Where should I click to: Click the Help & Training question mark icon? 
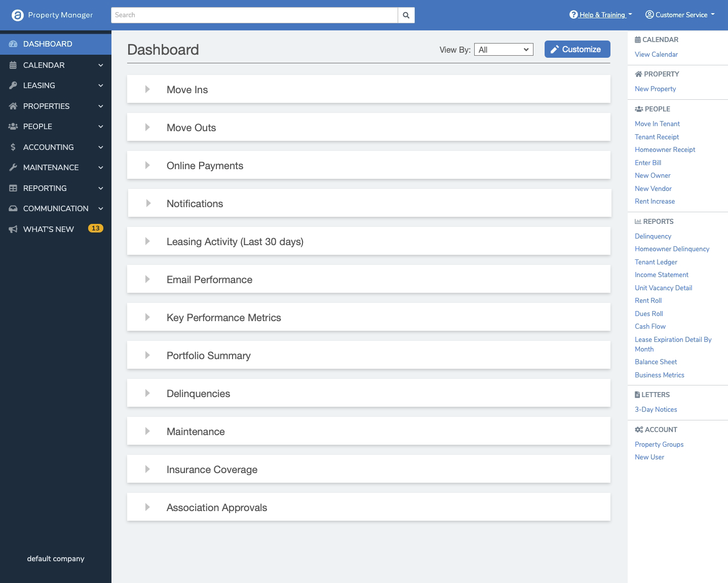click(x=573, y=15)
